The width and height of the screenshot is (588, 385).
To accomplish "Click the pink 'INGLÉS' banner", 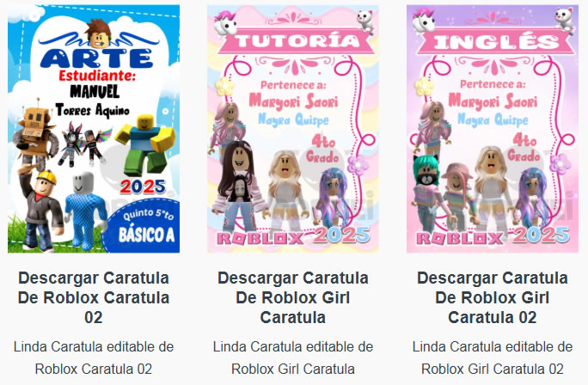I will click(496, 42).
